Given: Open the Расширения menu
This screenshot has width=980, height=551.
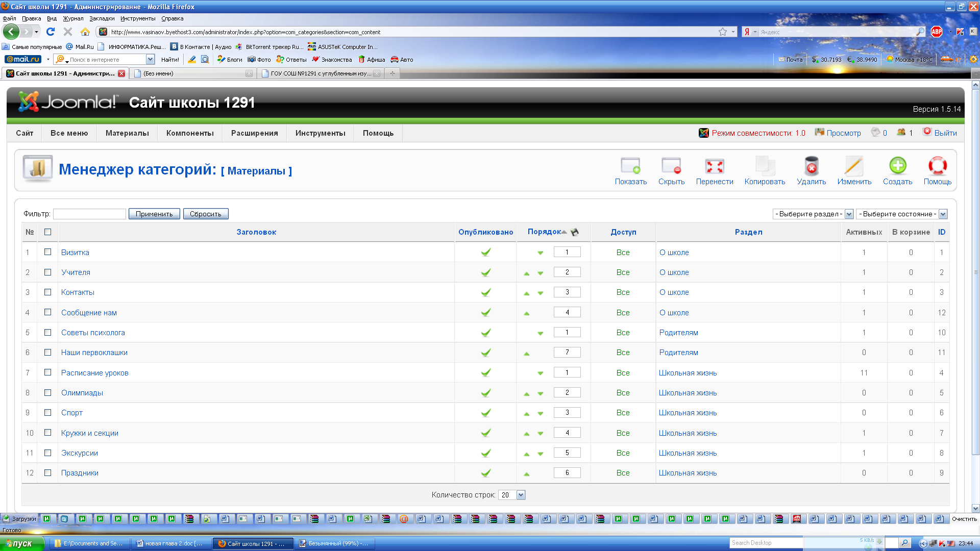Looking at the screenshot, I should [x=254, y=133].
